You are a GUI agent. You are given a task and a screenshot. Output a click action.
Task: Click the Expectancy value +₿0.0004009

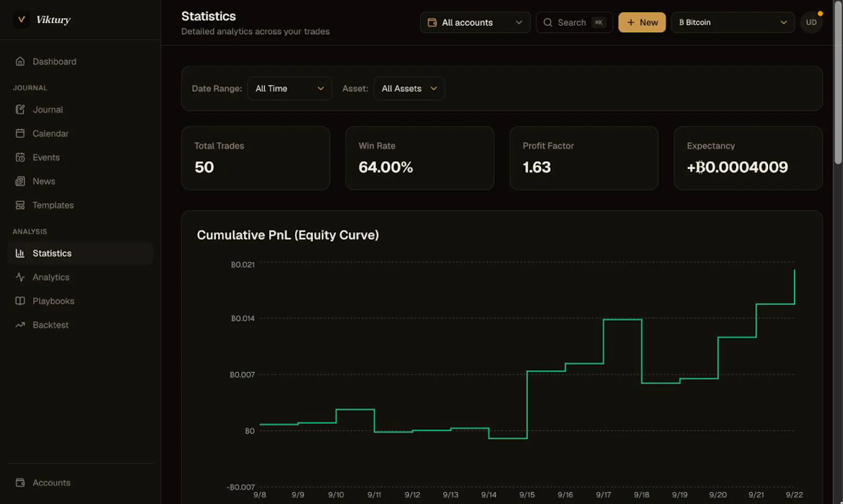click(x=737, y=167)
